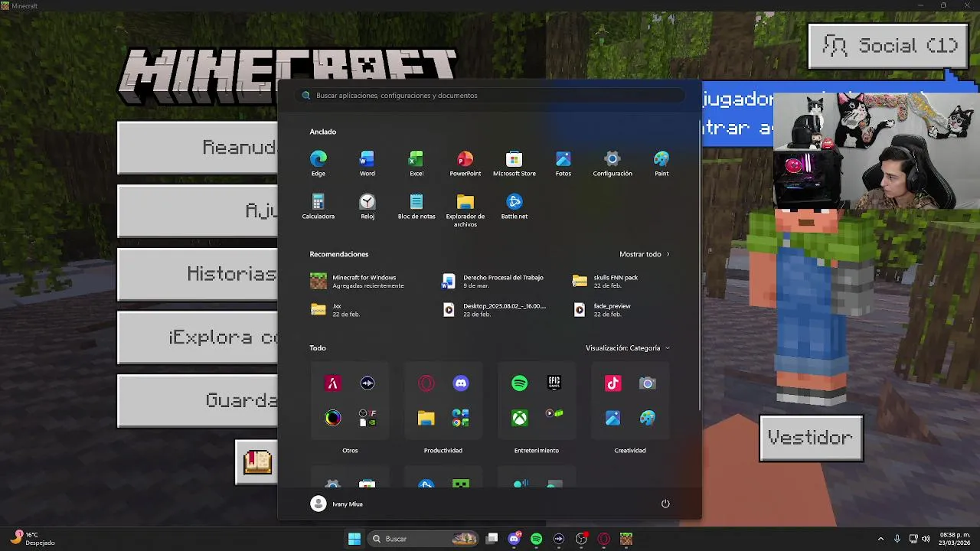The width and height of the screenshot is (980, 551).
Task: Show hidden system tray icons
Action: [x=880, y=539]
